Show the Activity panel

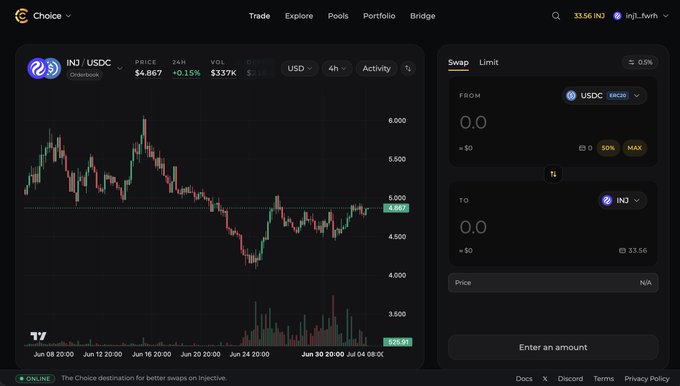[x=376, y=69]
